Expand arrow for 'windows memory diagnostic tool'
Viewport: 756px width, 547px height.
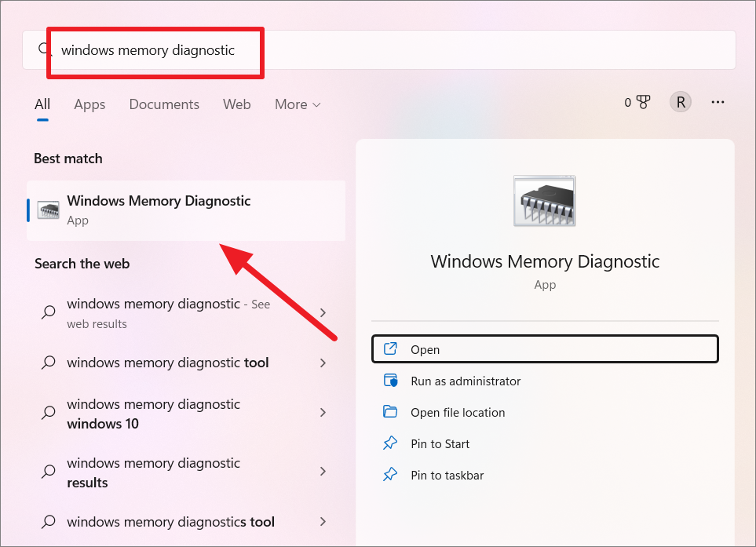pyautogui.click(x=323, y=363)
